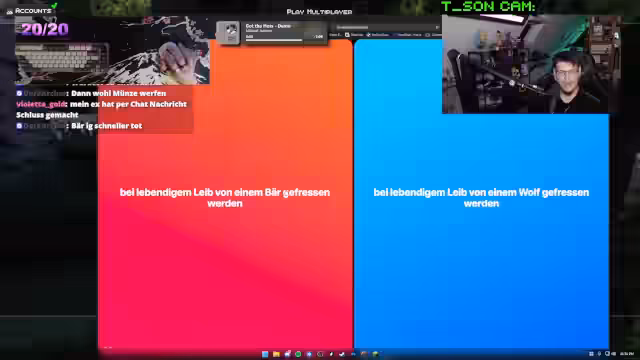The width and height of the screenshot is (640, 360).
Task: Click the microphone icon in system tray
Action: click(599, 354)
